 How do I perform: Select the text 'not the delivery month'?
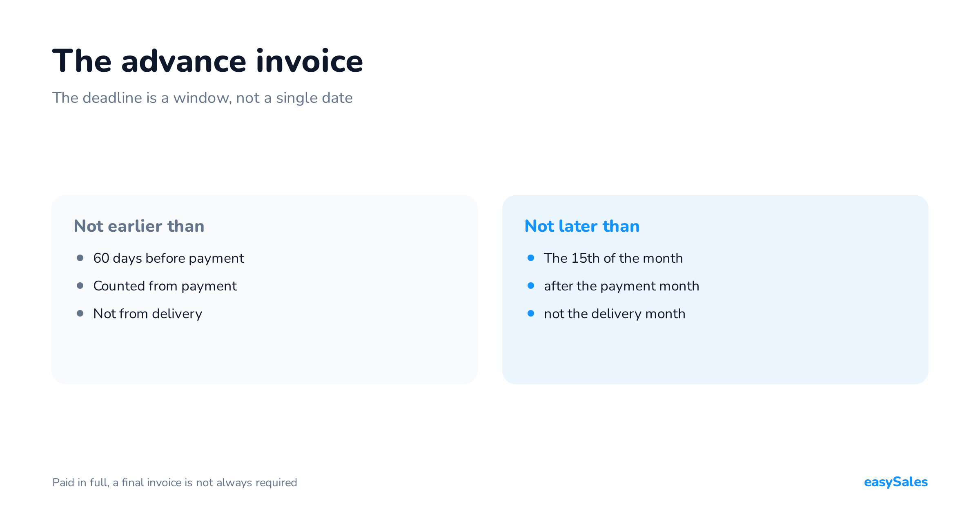(x=615, y=314)
